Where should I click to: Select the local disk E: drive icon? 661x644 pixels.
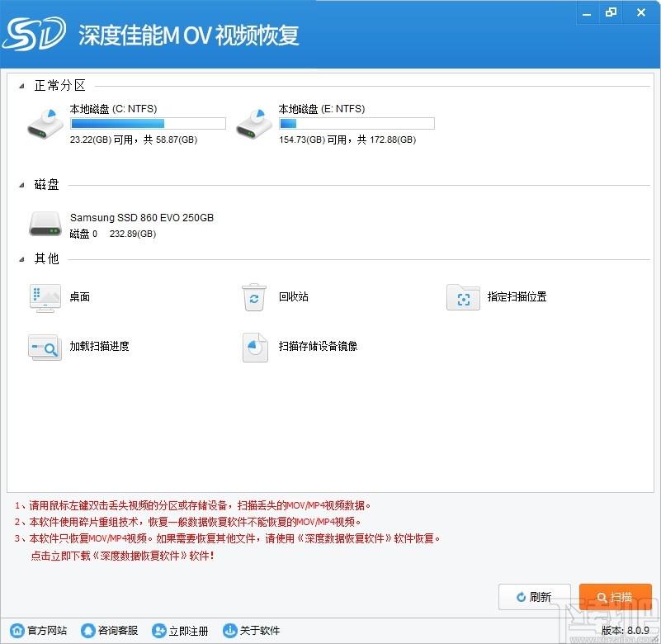[x=254, y=123]
